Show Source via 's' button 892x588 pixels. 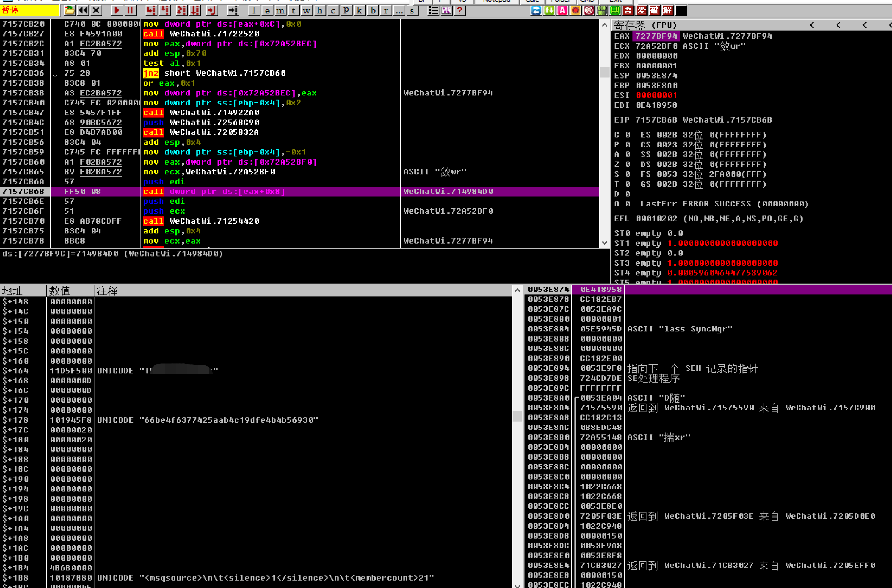pyautogui.click(x=412, y=10)
